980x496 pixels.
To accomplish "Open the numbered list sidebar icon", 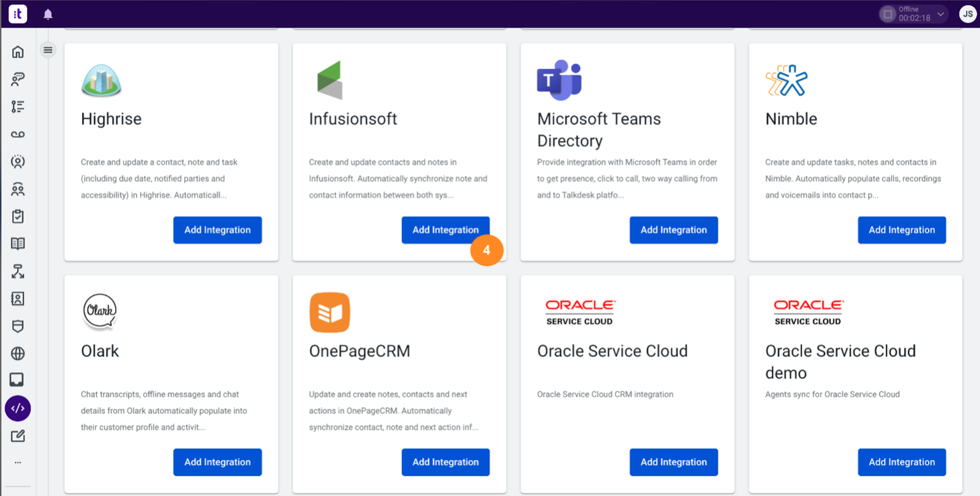I will (x=18, y=107).
